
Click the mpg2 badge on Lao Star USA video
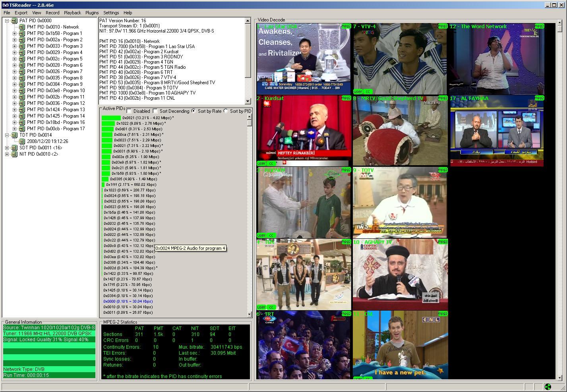coord(346,26)
